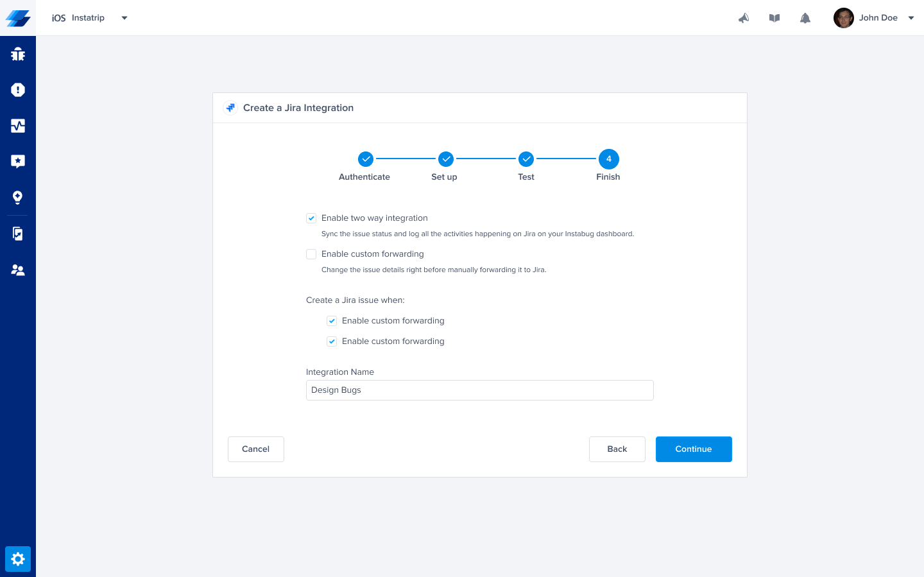Viewport: 924px width, 577px height.
Task: Click the 'Sync the issue status' description text
Action: click(477, 234)
